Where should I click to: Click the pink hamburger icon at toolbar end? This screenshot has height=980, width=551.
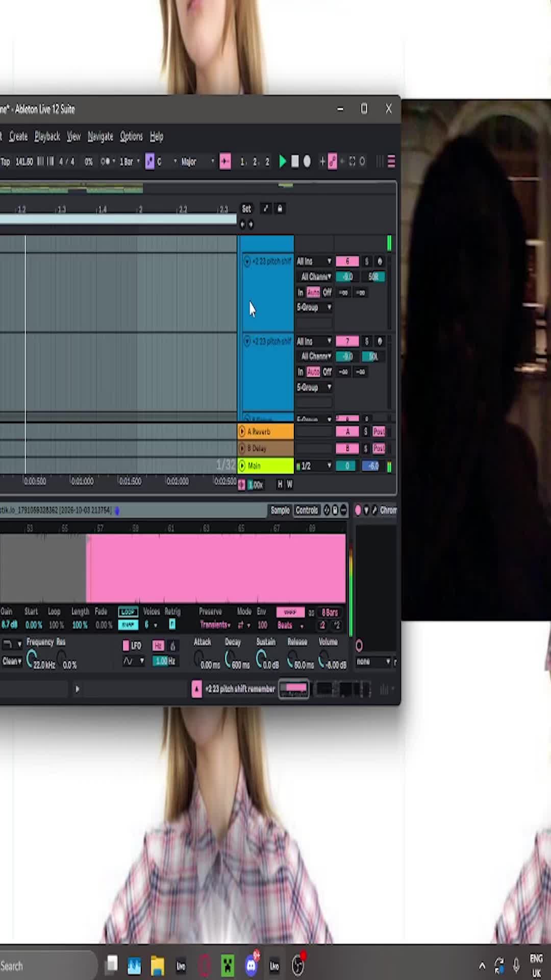point(391,162)
